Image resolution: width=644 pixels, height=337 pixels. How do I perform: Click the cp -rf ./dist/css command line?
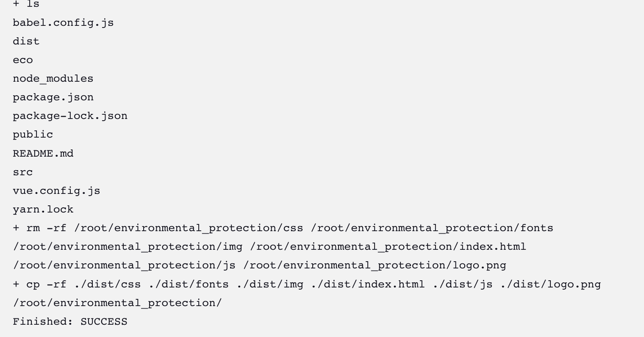point(307,284)
